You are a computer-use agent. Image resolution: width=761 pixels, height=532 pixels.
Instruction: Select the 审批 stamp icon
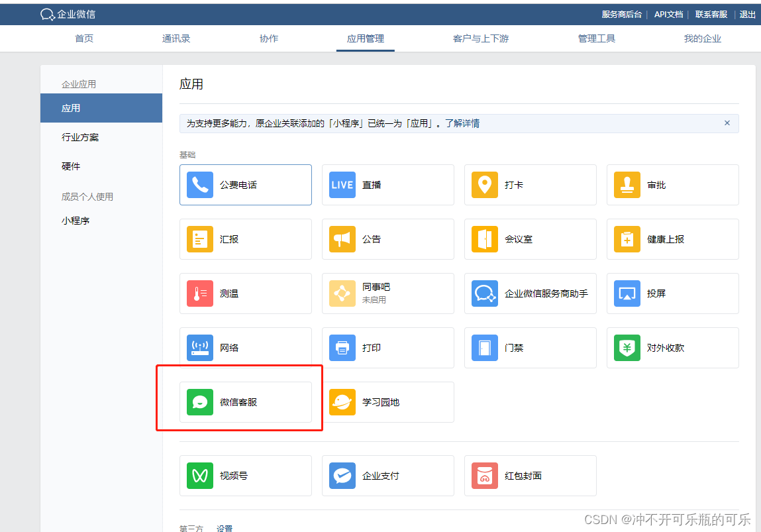pos(627,185)
